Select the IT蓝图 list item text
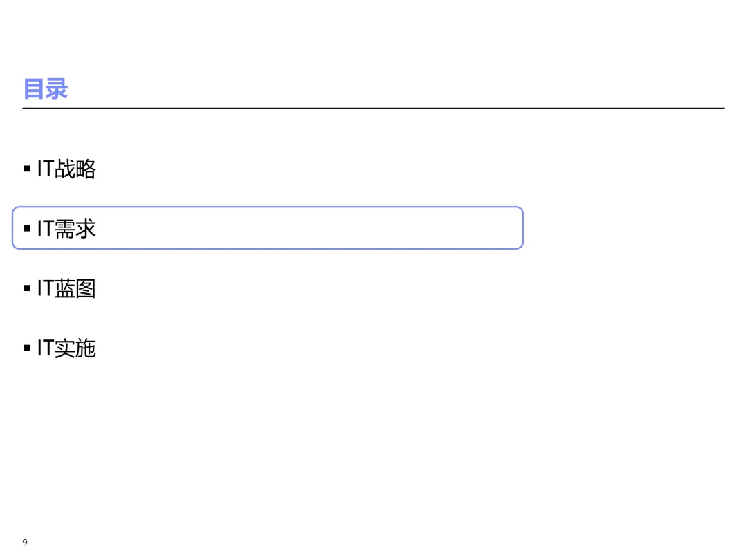747x560 pixels. click(66, 288)
